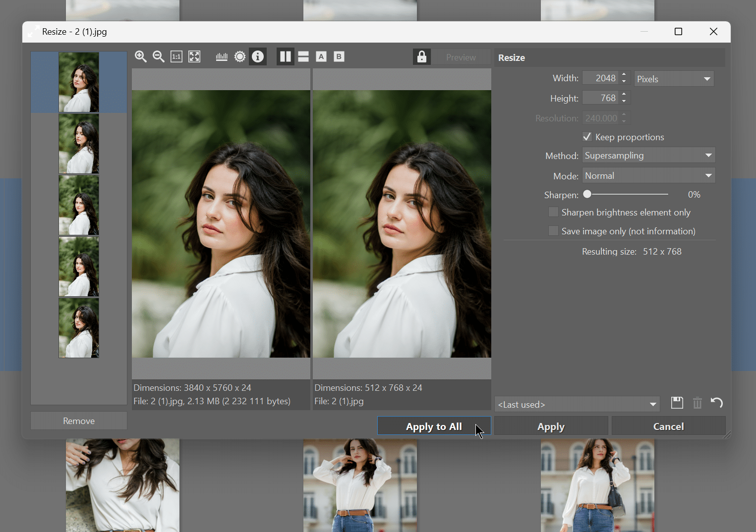Open the Method dropdown
The height and width of the screenshot is (532, 756).
pos(648,155)
